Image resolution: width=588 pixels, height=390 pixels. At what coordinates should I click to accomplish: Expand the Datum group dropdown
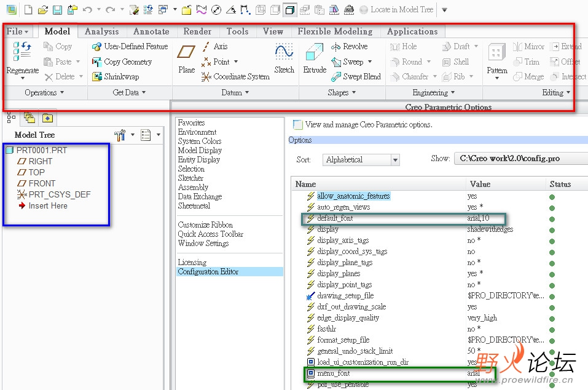235,93
